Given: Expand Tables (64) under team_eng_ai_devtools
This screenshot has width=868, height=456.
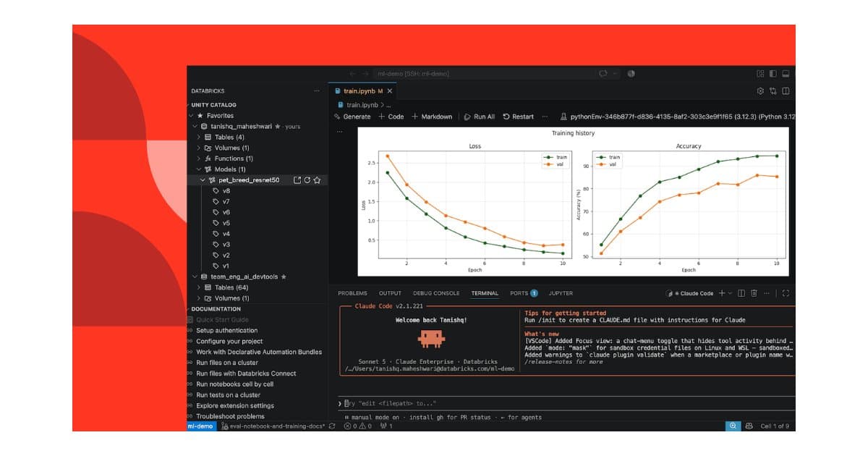Looking at the screenshot, I should pos(199,287).
